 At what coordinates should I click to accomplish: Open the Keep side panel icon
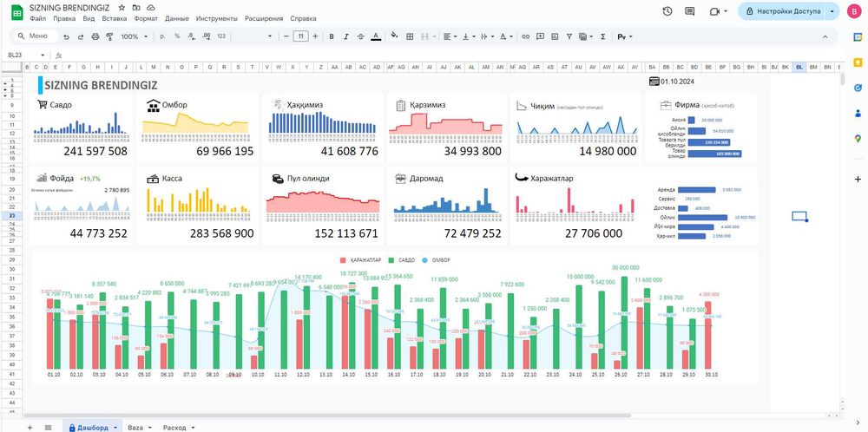point(858,62)
